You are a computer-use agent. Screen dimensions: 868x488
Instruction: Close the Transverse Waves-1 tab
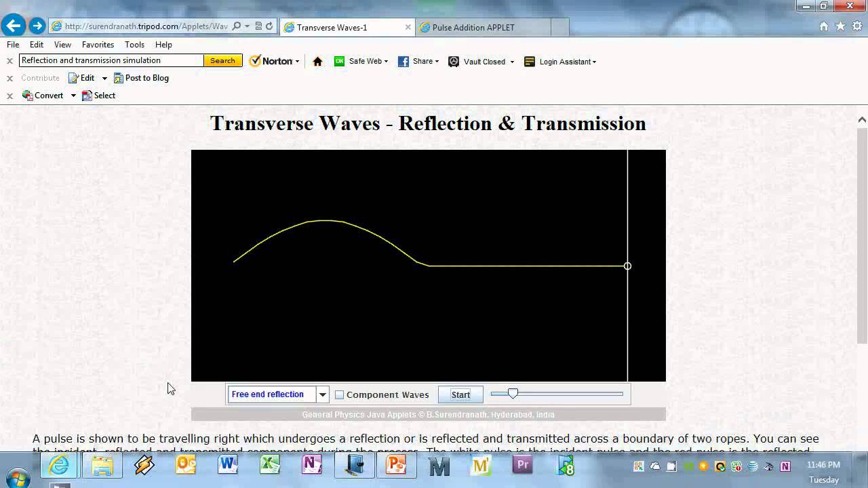408,27
